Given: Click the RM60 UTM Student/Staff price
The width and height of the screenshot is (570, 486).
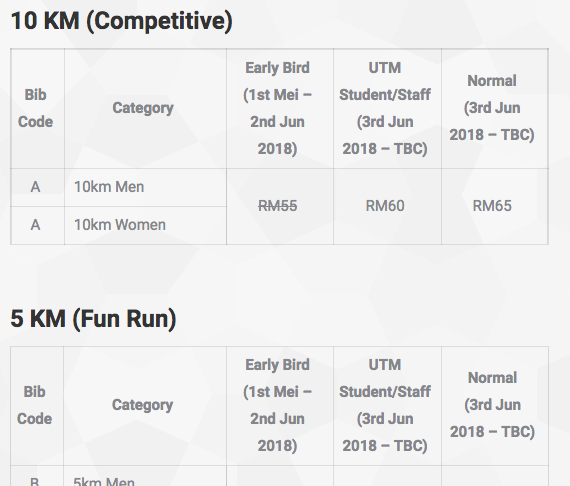Looking at the screenshot, I should 385,206.
